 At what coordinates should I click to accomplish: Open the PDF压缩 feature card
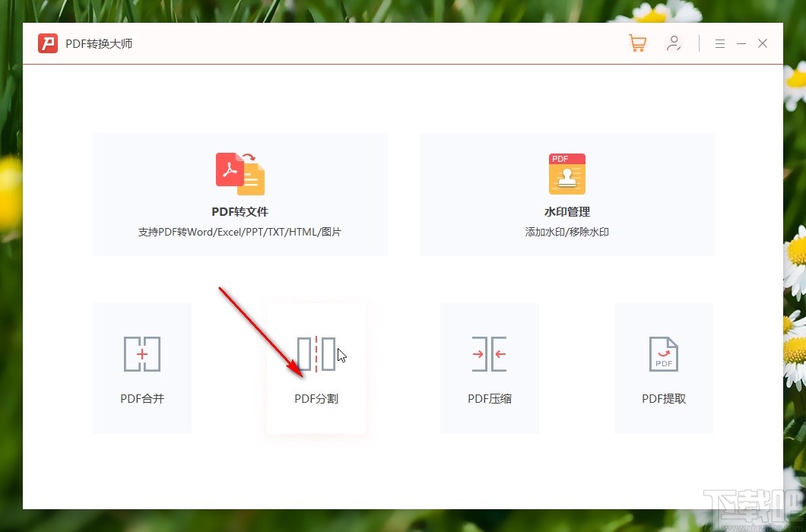(x=490, y=369)
